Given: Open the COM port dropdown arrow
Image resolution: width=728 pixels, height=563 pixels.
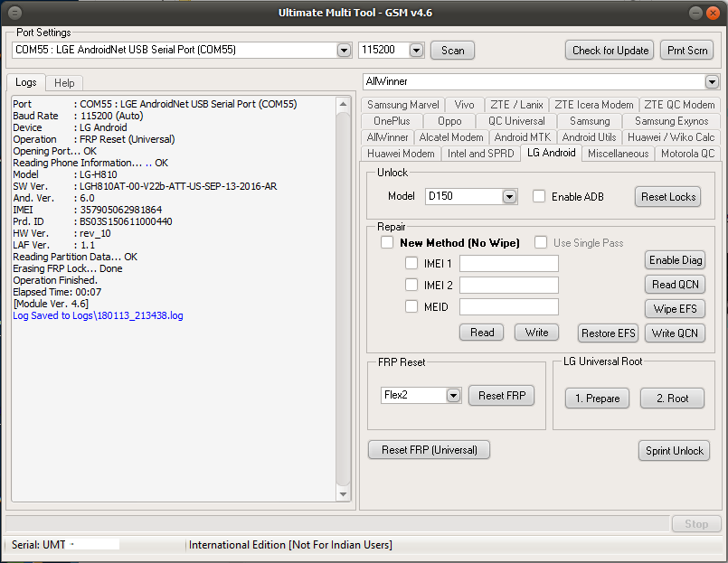Looking at the screenshot, I should pyautogui.click(x=344, y=50).
